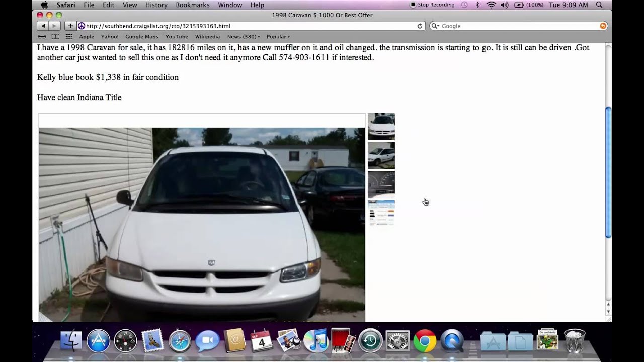Click the vertical page scrollbar thumb

[608, 172]
